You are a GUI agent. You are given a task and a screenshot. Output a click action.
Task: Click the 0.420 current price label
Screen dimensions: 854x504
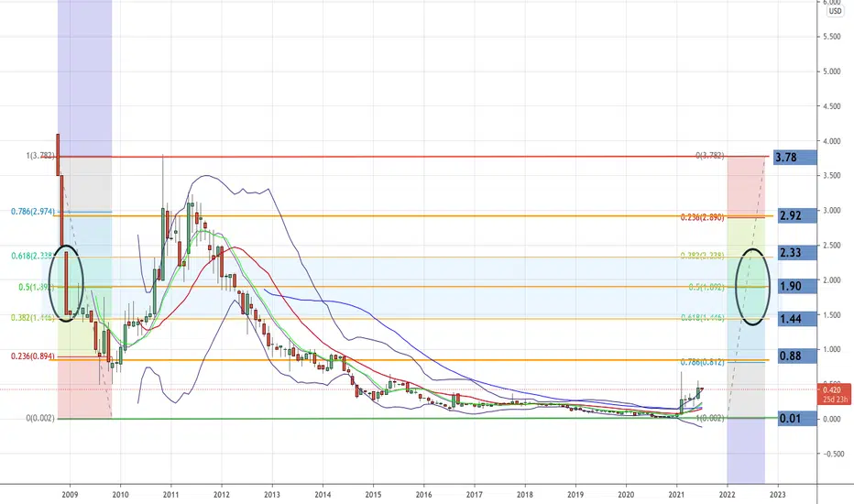[835, 394]
